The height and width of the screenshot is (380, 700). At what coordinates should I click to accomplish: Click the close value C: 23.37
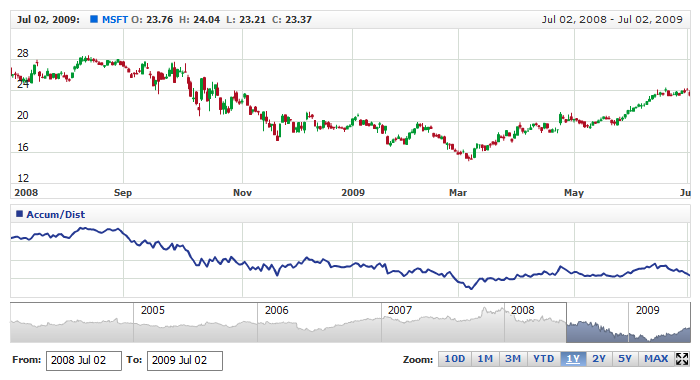click(x=292, y=20)
